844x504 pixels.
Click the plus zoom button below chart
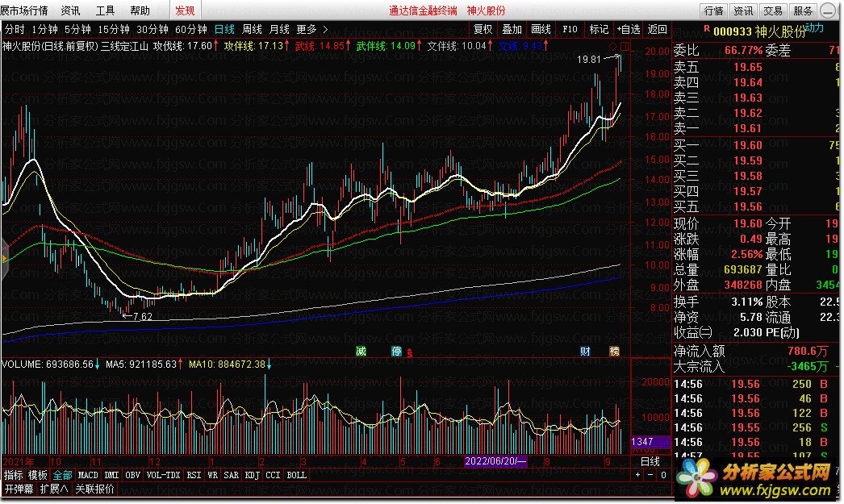click(638, 475)
